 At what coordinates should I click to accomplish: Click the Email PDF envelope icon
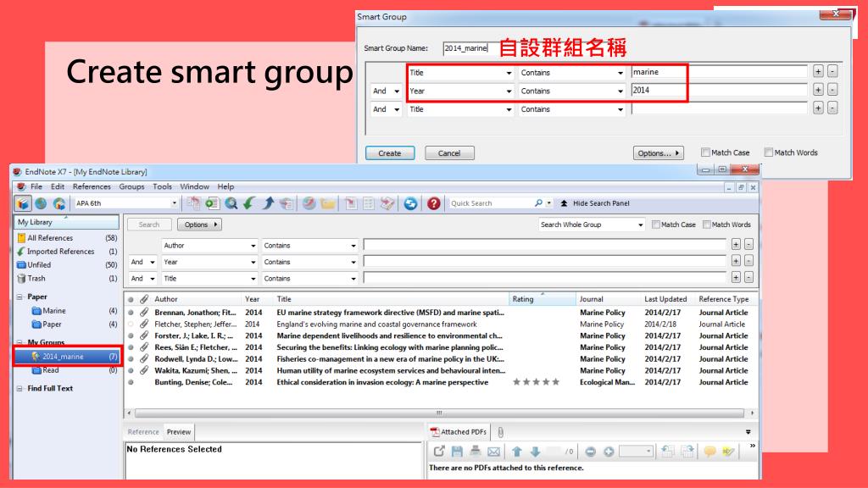[494, 452]
